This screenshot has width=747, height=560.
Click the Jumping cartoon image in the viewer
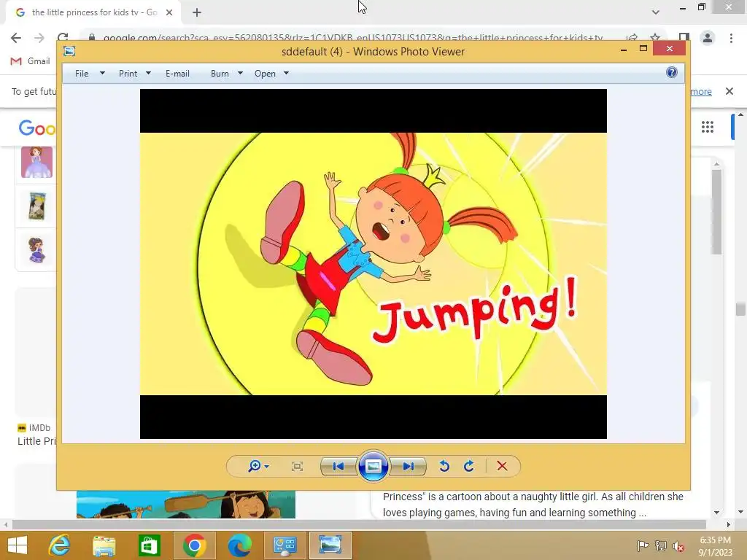point(373,264)
